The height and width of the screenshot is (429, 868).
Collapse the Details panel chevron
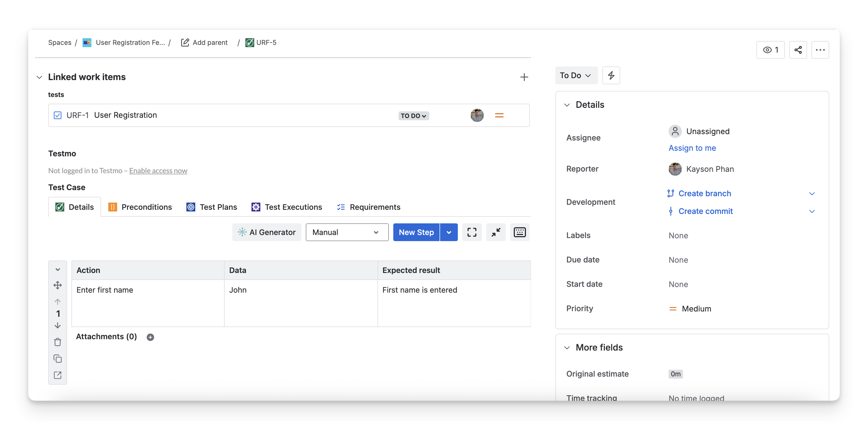pos(567,105)
